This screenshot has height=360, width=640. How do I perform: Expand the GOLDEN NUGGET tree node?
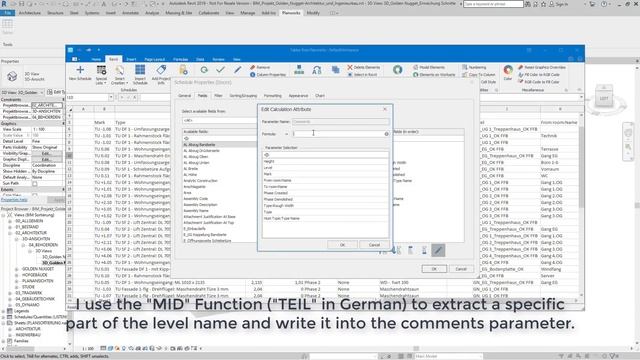coord(17,269)
